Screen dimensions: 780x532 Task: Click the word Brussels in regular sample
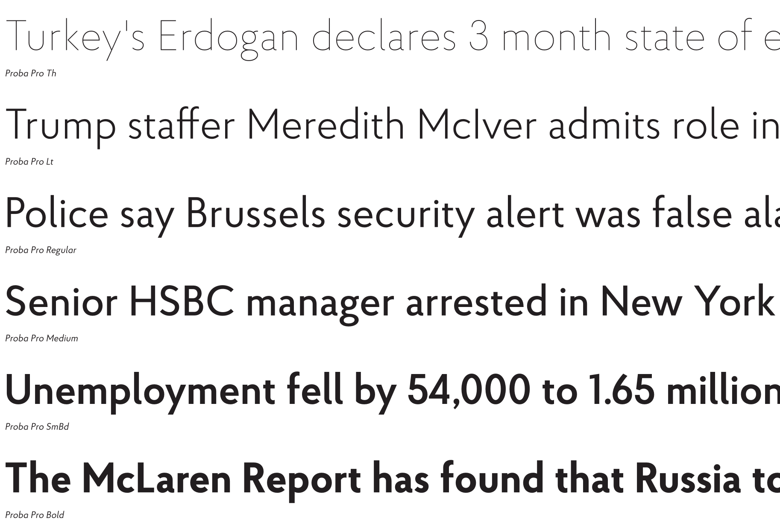(255, 213)
